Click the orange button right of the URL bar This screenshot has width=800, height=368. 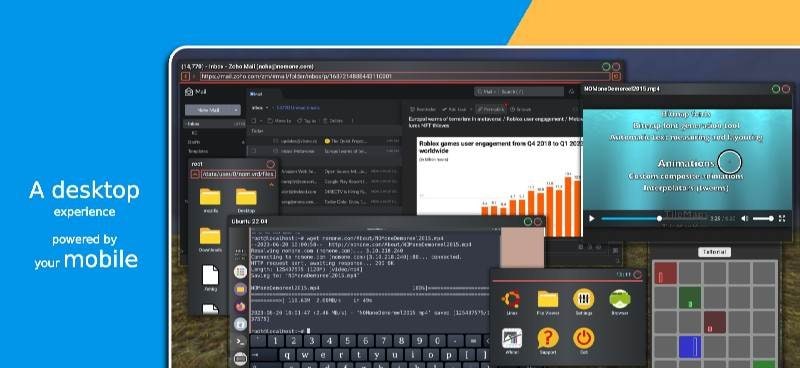coord(616,76)
